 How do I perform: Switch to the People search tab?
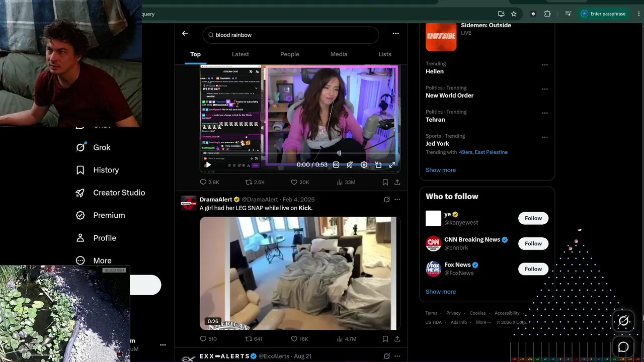pos(289,54)
